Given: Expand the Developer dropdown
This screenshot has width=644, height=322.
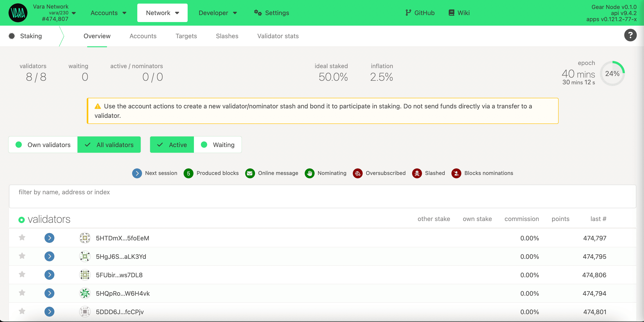Looking at the screenshot, I should 218,13.
